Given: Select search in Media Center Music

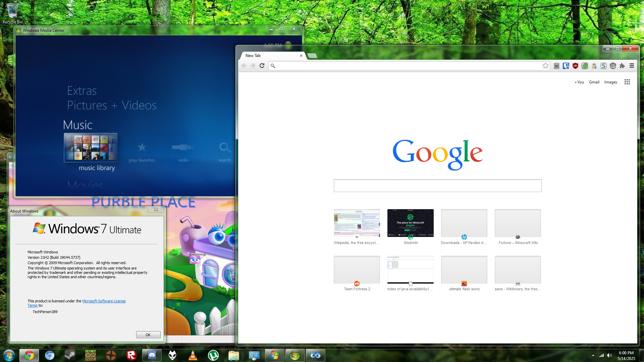Looking at the screenshot, I should [x=224, y=153].
